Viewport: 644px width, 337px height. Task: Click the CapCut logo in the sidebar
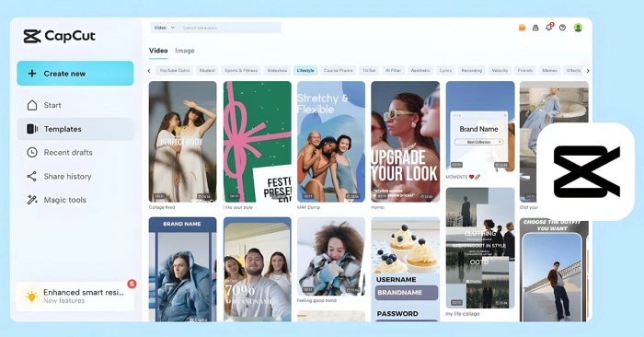pyautogui.click(x=59, y=36)
